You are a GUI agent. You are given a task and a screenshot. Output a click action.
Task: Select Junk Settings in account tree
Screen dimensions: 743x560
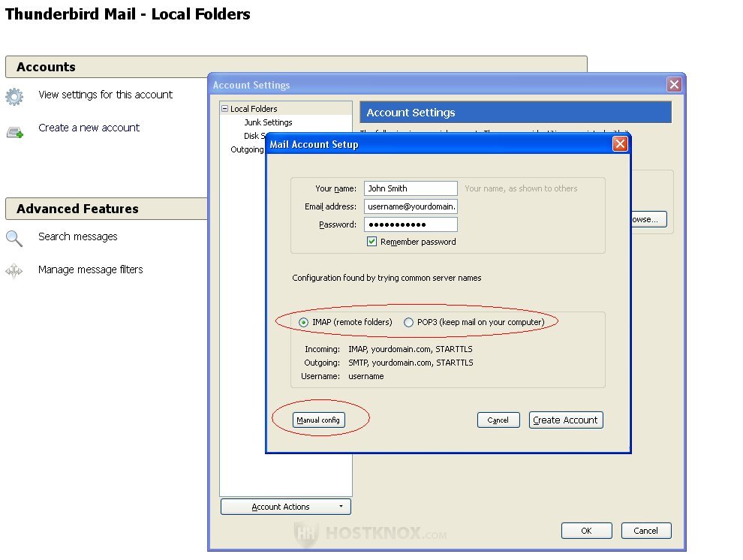(x=268, y=122)
